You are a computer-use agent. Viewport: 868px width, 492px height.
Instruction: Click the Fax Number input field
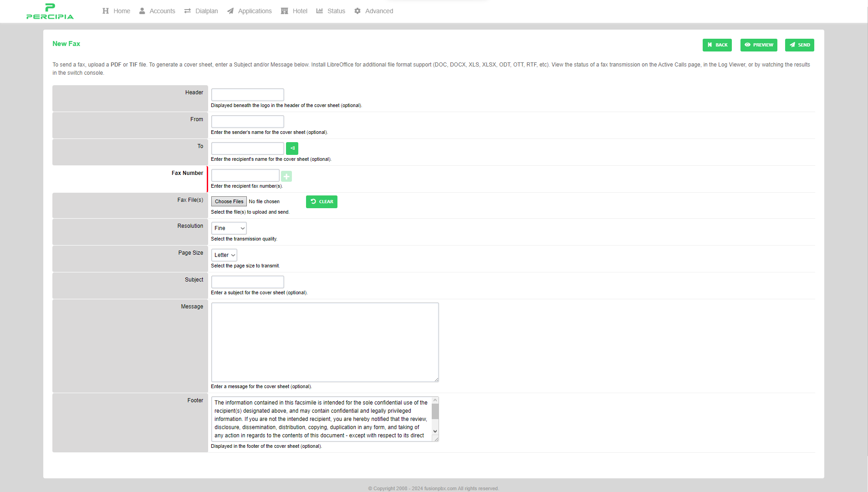click(245, 175)
